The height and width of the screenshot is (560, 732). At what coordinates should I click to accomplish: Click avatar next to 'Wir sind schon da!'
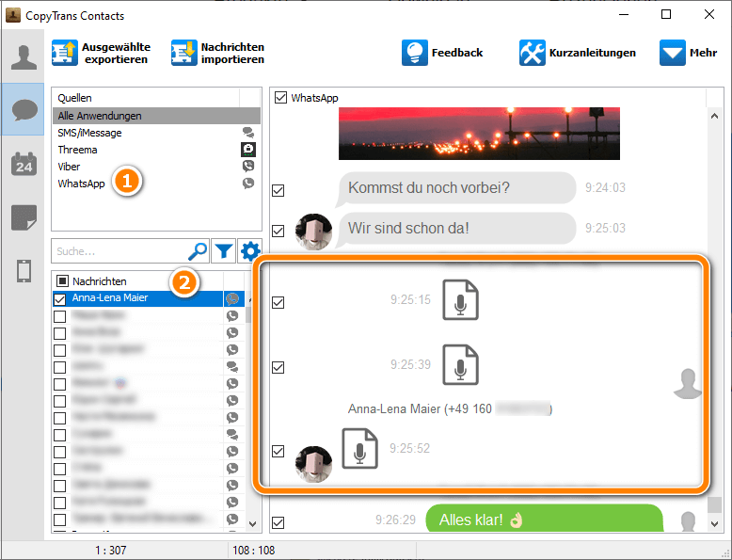click(313, 232)
